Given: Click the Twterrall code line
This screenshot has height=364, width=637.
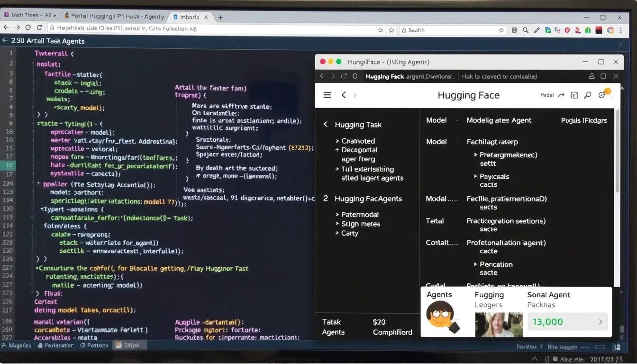Looking at the screenshot, I should click(55, 54).
